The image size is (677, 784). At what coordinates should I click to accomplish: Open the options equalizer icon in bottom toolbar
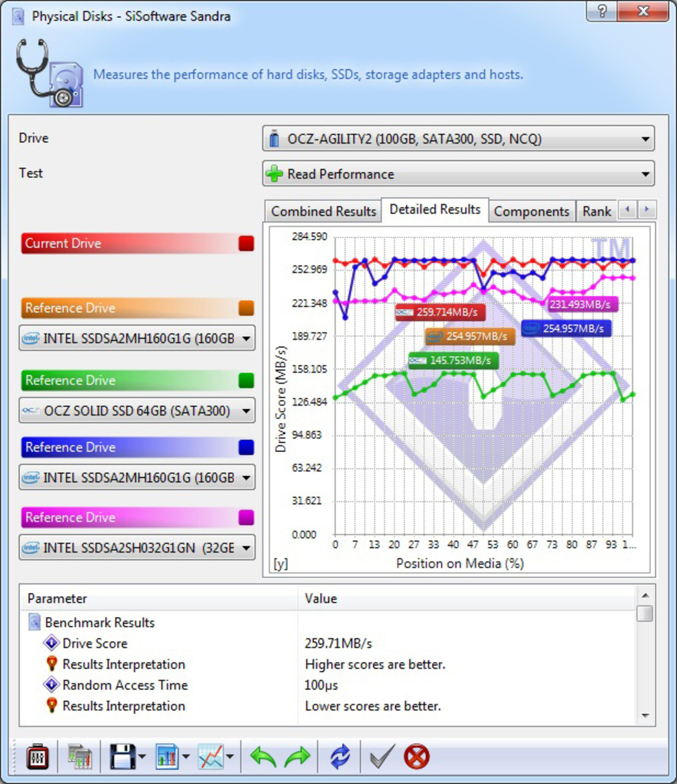tap(38, 757)
